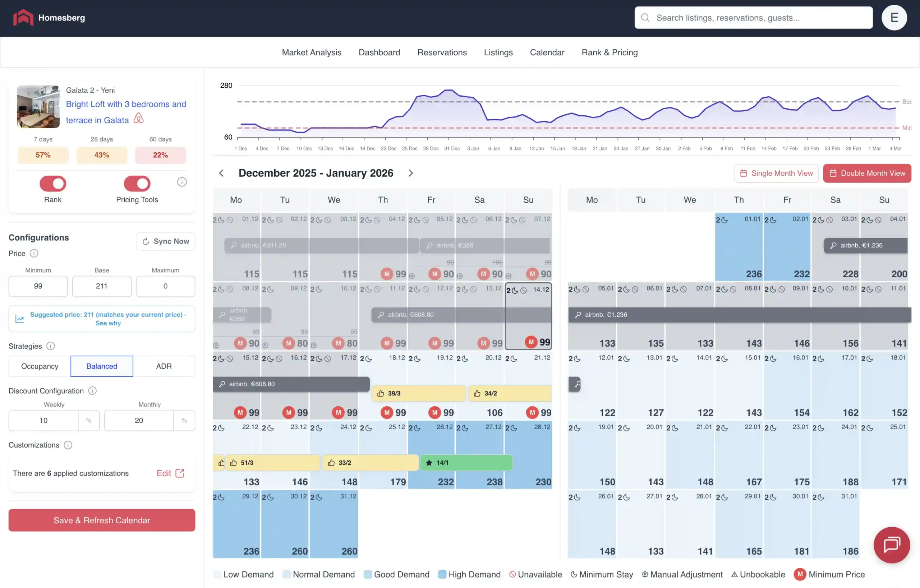Select the Occupancy strategy option
This screenshot has height=588, width=920.
(40, 366)
